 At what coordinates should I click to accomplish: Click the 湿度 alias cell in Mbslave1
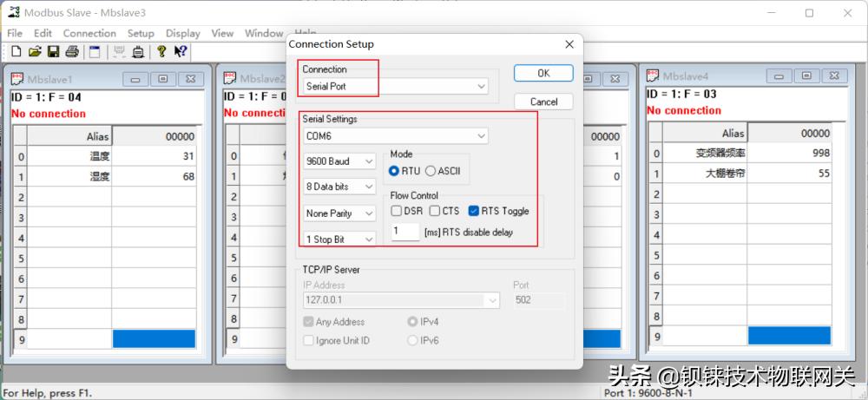pos(69,176)
